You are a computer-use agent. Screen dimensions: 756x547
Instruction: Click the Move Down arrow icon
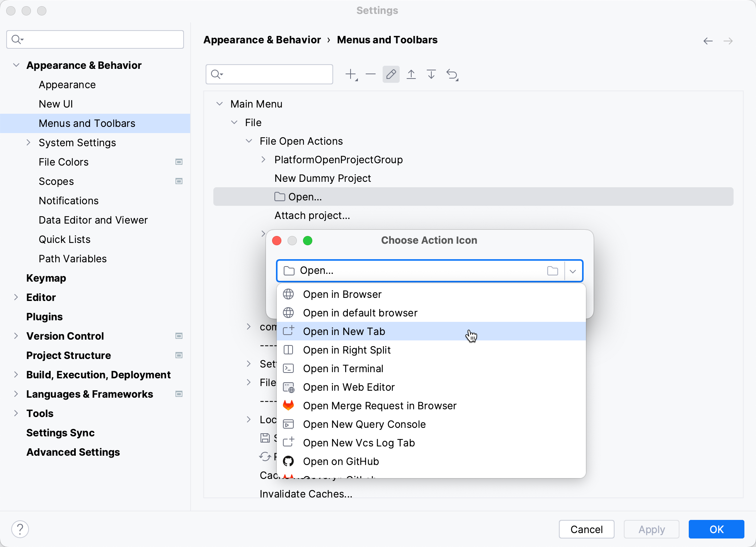coord(431,74)
